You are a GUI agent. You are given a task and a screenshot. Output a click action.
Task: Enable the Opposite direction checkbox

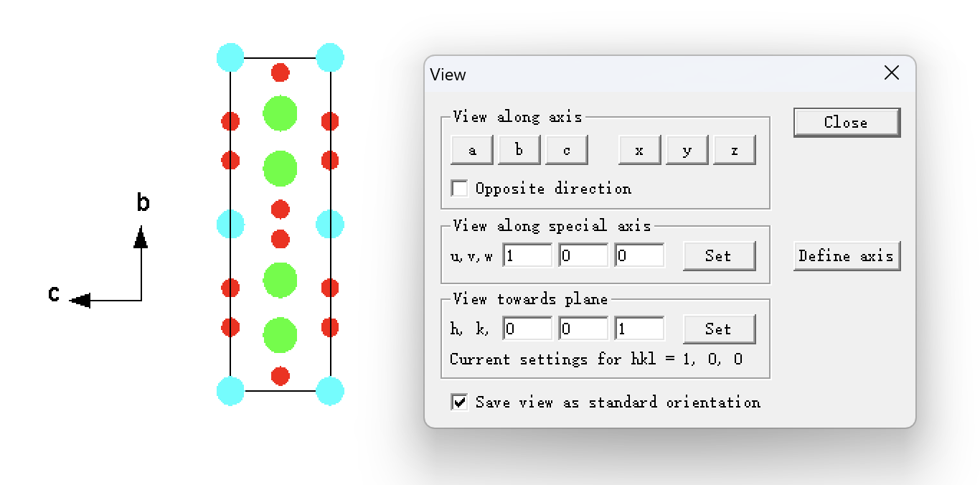click(x=459, y=188)
